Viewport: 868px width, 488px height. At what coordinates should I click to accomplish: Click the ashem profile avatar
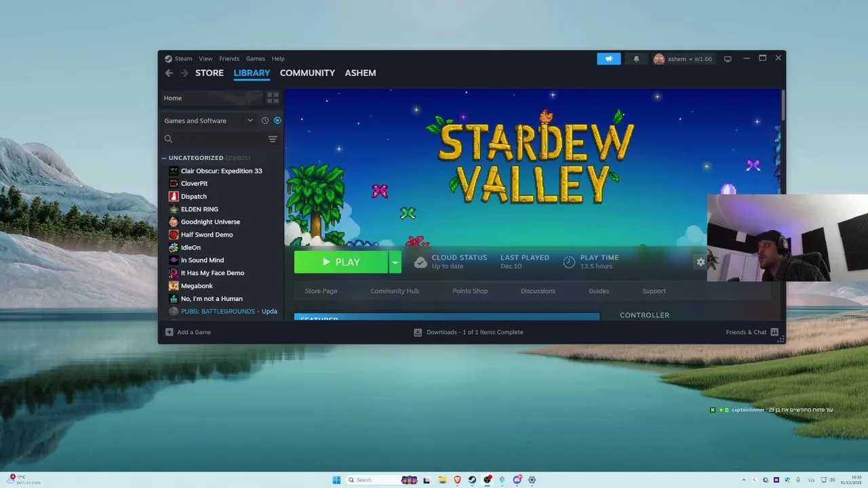pyautogui.click(x=658, y=59)
